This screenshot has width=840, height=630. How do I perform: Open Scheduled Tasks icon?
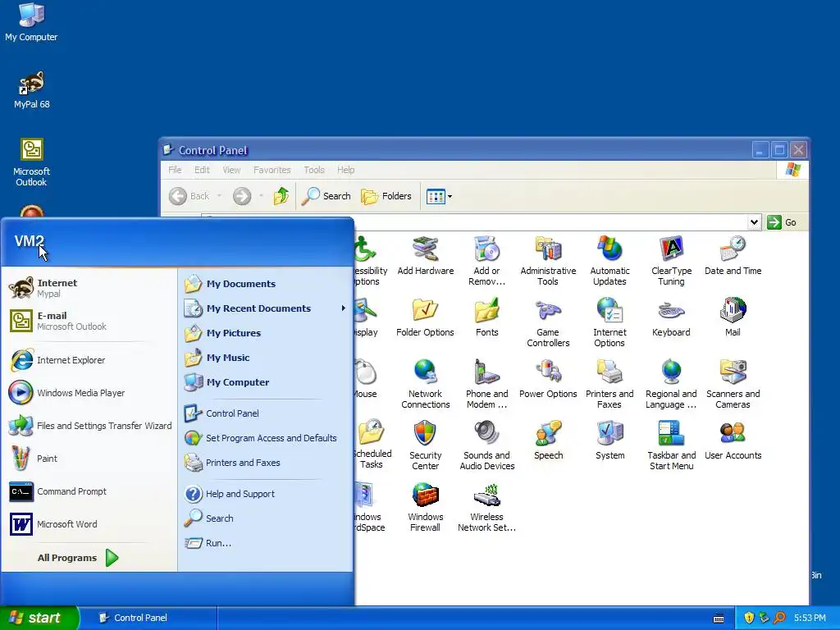(372, 445)
